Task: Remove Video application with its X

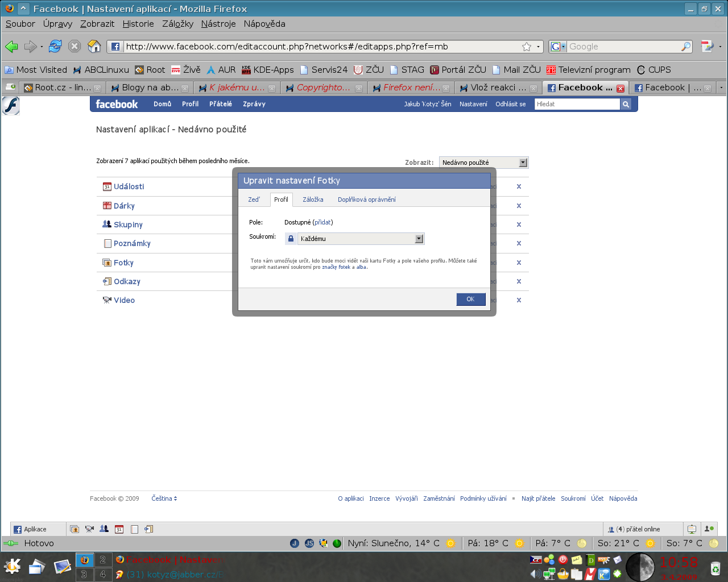Action: coord(519,300)
